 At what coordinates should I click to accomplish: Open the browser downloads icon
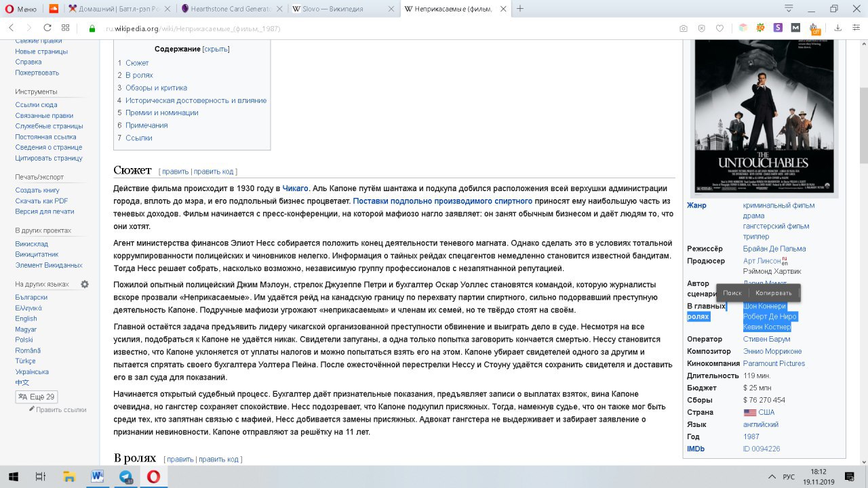click(x=837, y=28)
